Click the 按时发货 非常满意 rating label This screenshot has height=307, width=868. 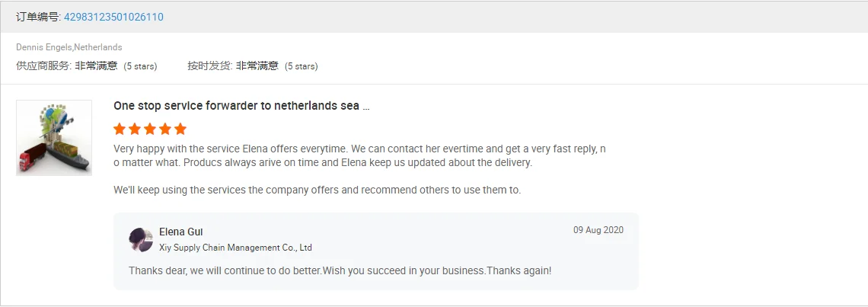coord(233,66)
